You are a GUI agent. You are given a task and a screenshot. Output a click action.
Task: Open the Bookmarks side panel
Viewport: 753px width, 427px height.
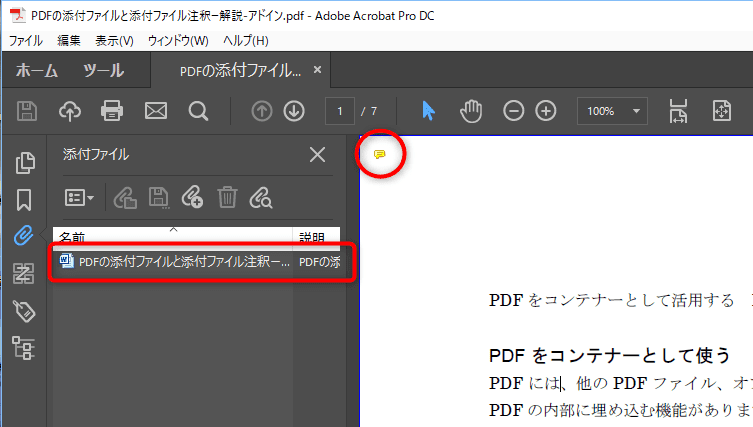tap(25, 199)
